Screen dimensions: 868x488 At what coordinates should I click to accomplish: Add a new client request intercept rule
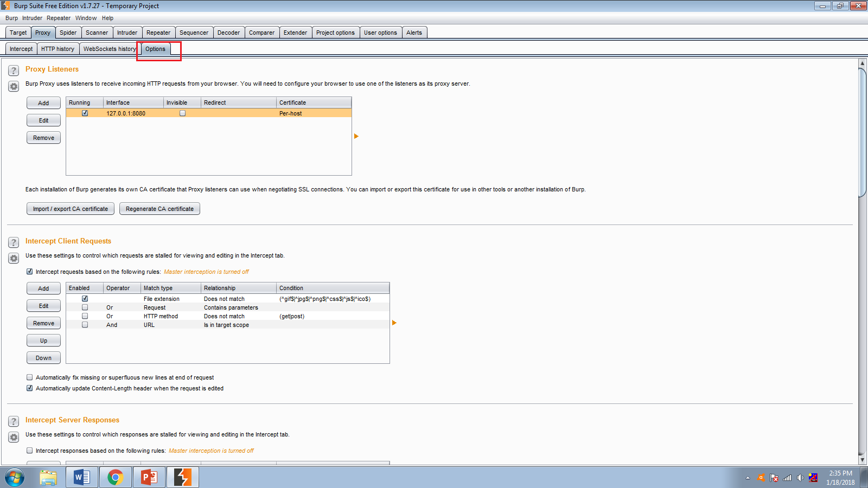click(x=43, y=288)
